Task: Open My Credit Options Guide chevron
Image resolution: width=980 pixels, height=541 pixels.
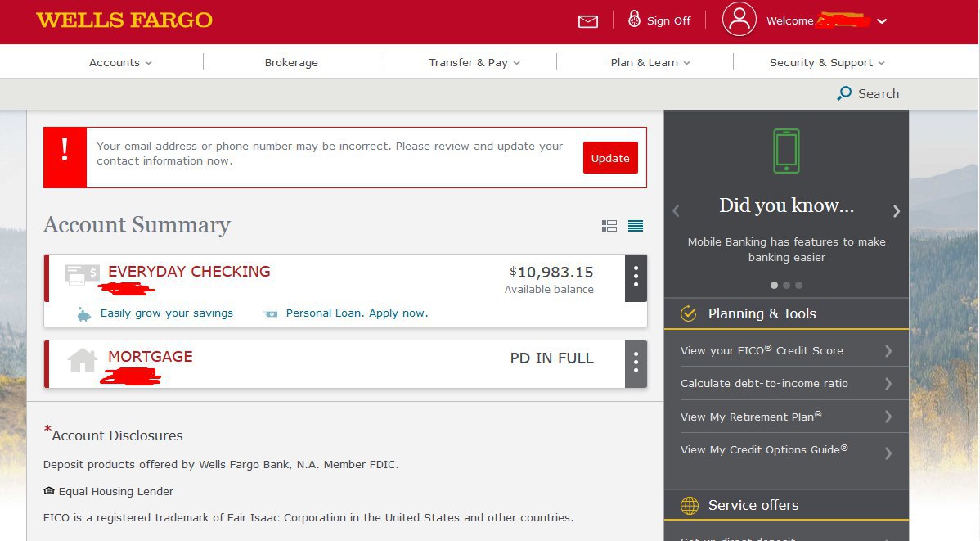Action: (x=888, y=453)
